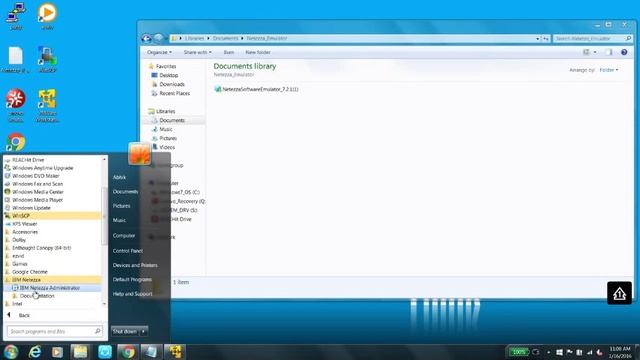
Task: Open Explorer help question mark icon
Action: pyautogui.click(x=624, y=52)
